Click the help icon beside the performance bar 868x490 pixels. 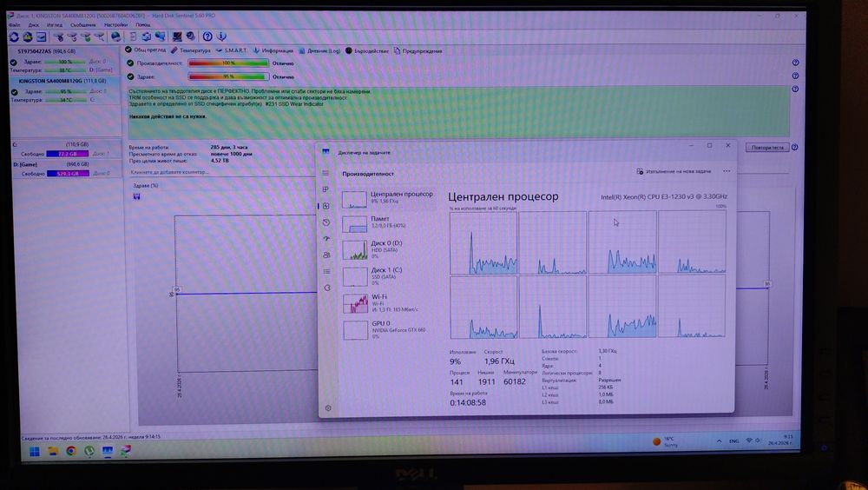point(795,63)
